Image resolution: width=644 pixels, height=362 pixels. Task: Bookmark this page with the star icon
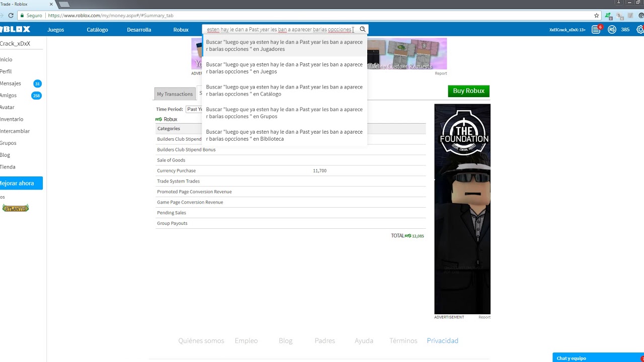pyautogui.click(x=597, y=16)
